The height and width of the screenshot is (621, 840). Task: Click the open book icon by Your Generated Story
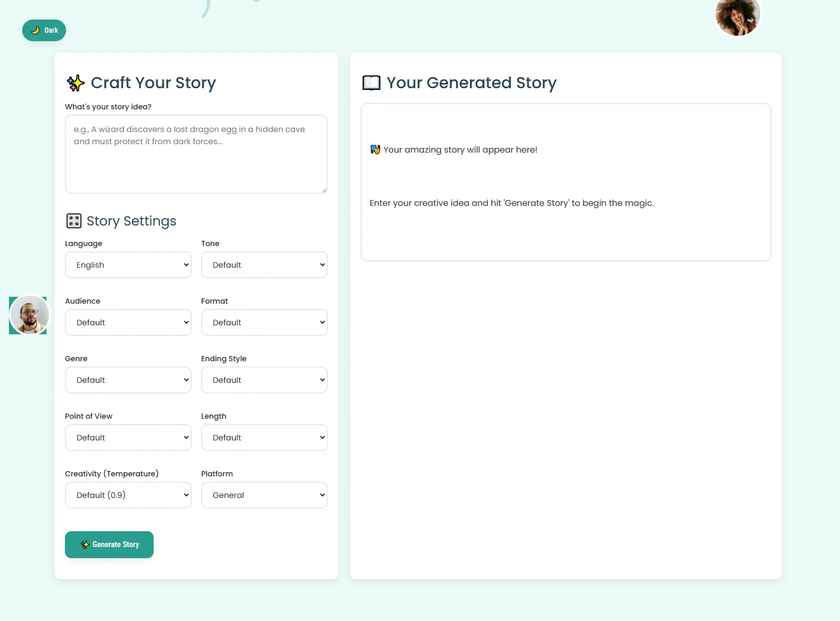[371, 83]
